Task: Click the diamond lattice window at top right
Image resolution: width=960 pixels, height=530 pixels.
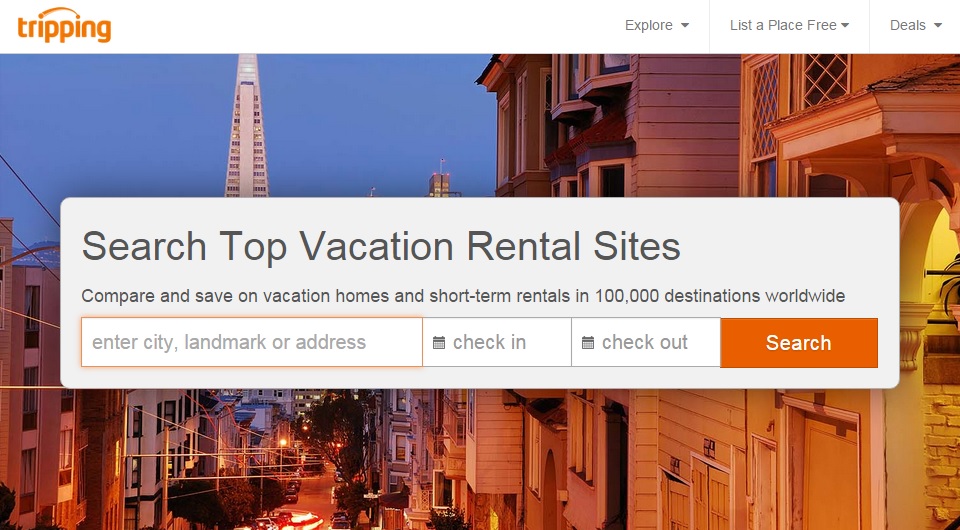Action: coord(825,78)
